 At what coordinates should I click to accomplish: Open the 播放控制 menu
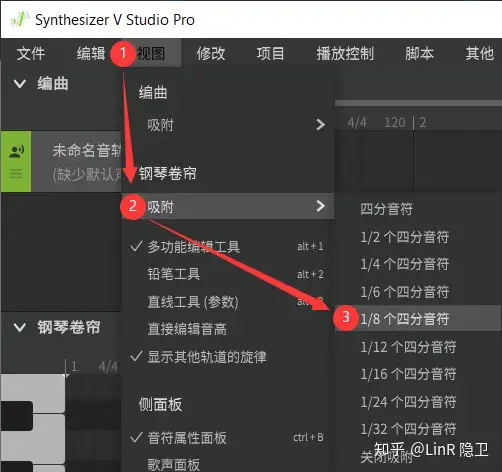[x=345, y=53]
